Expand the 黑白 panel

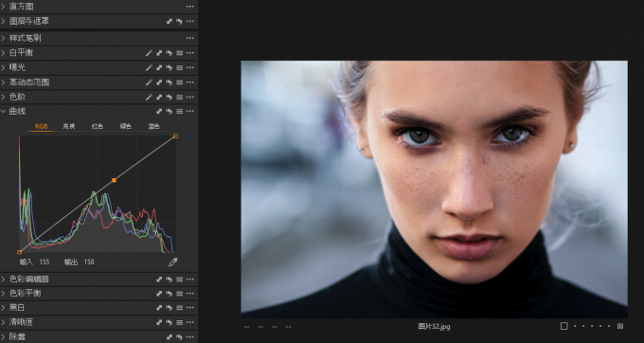[3, 308]
